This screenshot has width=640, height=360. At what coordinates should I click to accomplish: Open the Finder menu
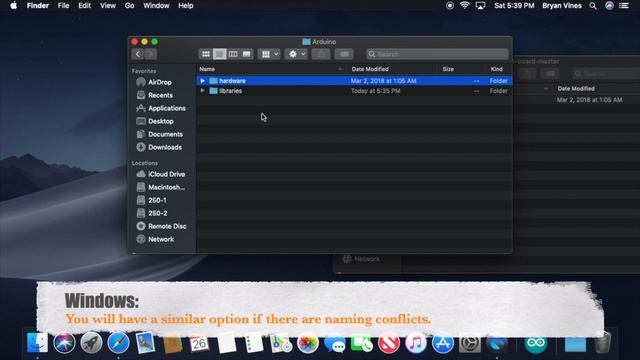(x=38, y=6)
